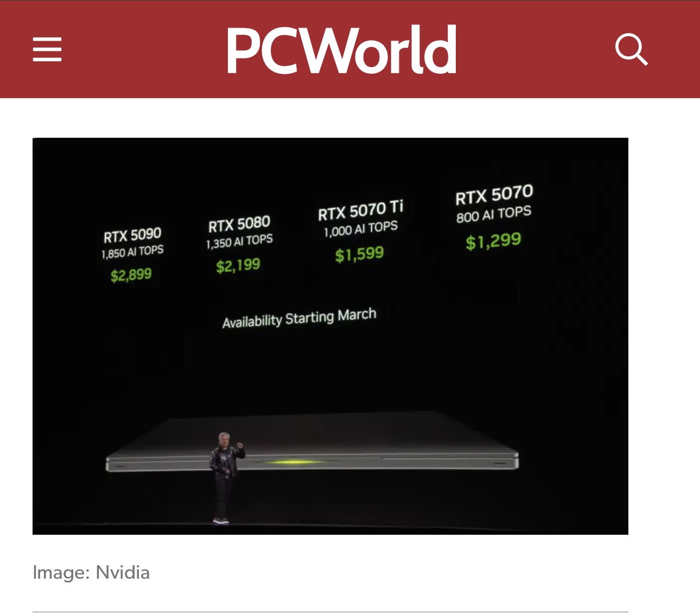Select the green $1,599 price text
This screenshot has width=700, height=615.
click(359, 254)
